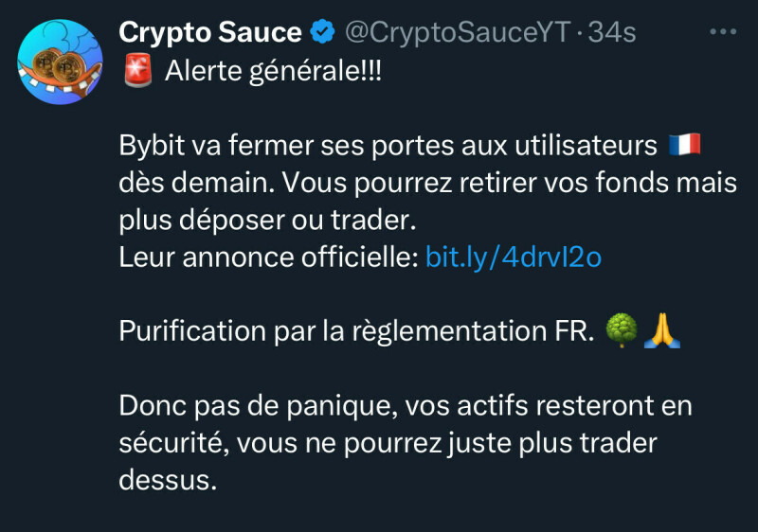
Task: Open the @CryptoSauceYT handle link
Action: click(456, 33)
